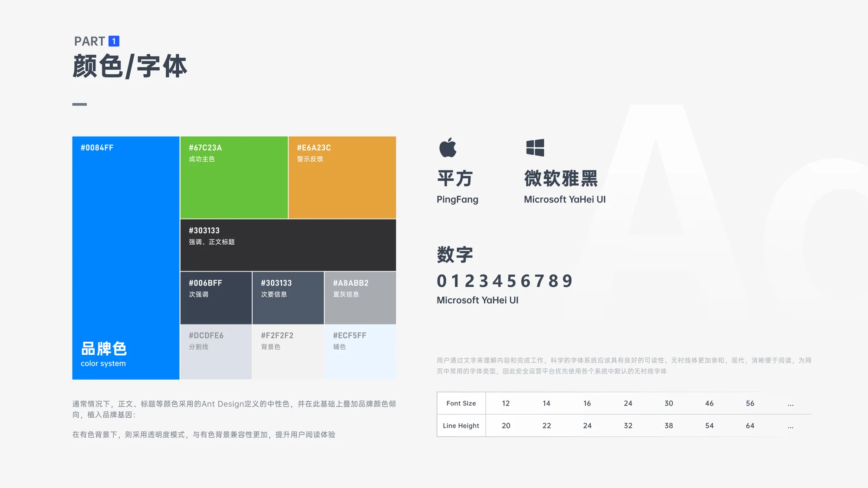Screen dimensions: 868x488
Task: Click the Line Height row header
Action: point(461,426)
